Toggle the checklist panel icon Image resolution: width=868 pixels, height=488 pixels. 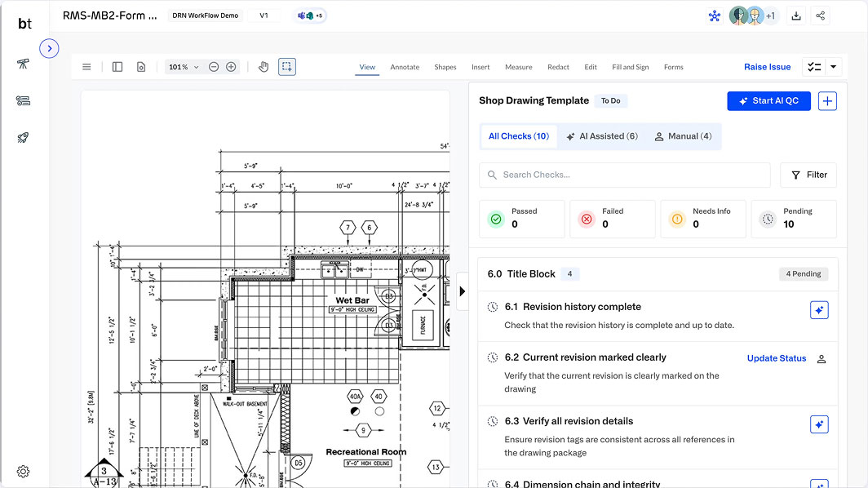click(x=813, y=67)
